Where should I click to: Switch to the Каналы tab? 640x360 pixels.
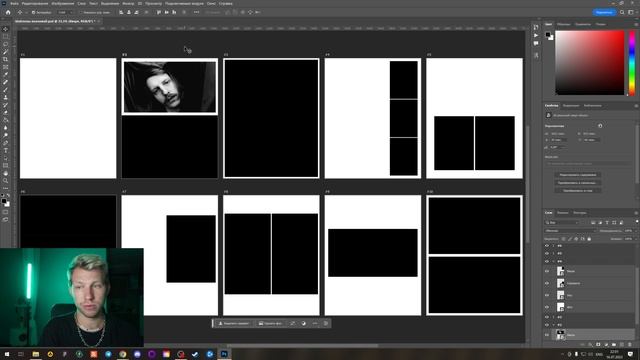(x=562, y=213)
